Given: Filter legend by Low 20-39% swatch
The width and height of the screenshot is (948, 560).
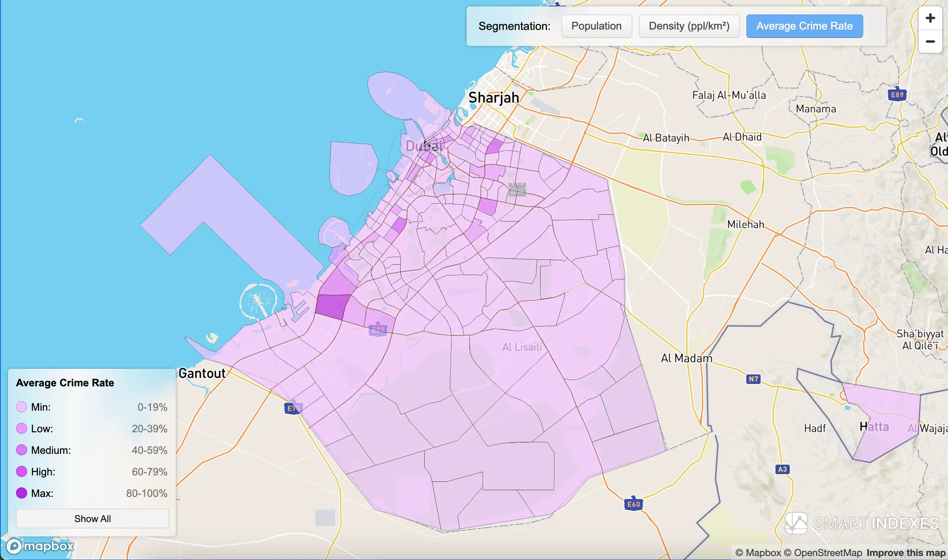Looking at the screenshot, I should (x=22, y=428).
